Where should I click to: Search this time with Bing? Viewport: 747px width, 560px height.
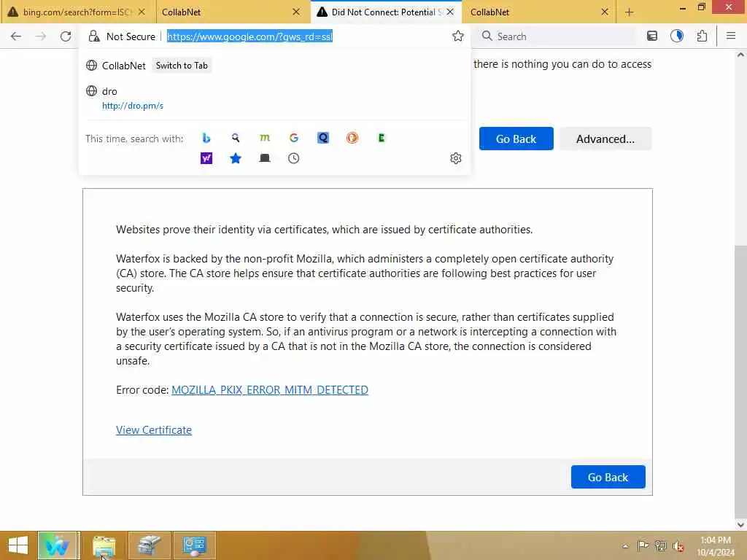206,138
